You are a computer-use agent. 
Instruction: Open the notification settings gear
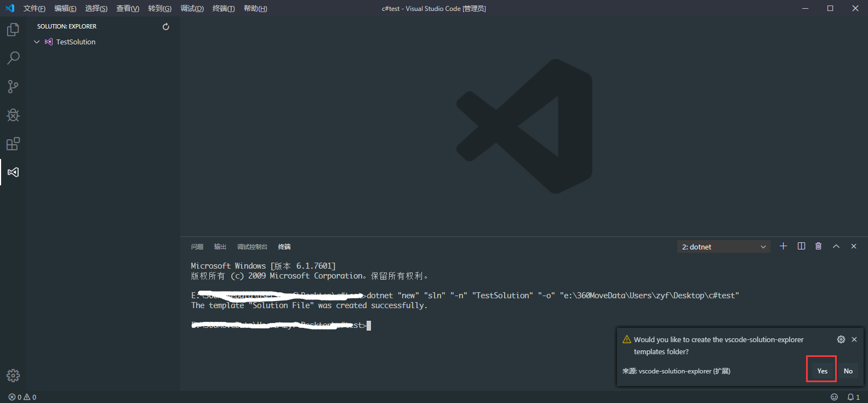(841, 339)
